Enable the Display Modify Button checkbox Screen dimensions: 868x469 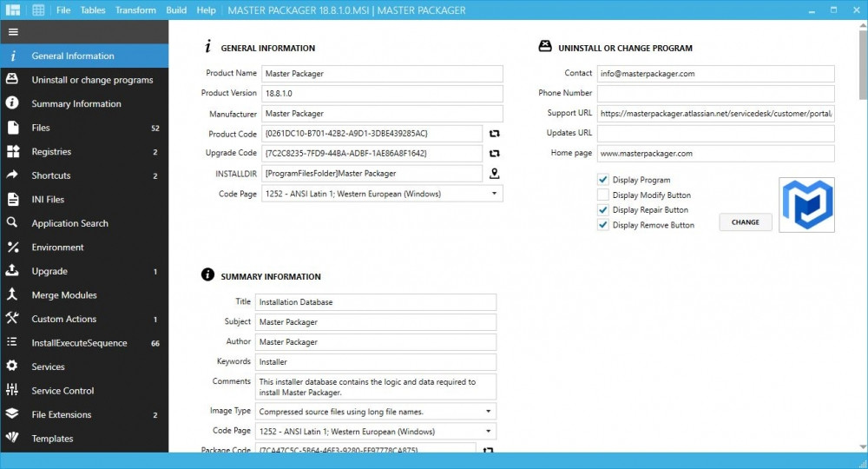pos(603,195)
